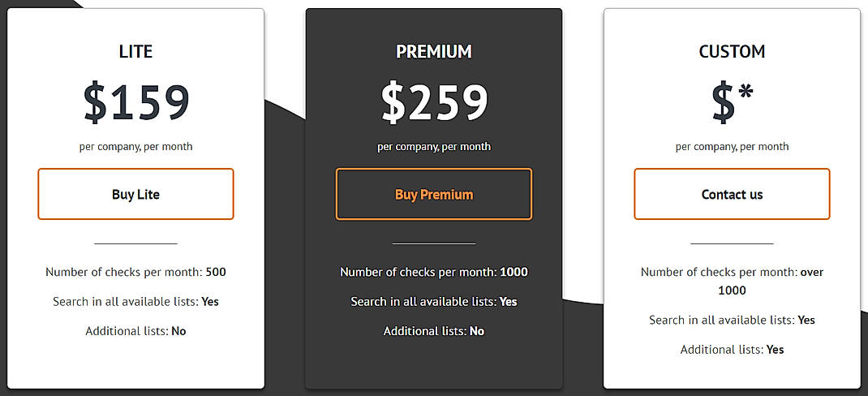
Task: Click "Additional lists: Yes" in Custom card
Action: pos(732,349)
